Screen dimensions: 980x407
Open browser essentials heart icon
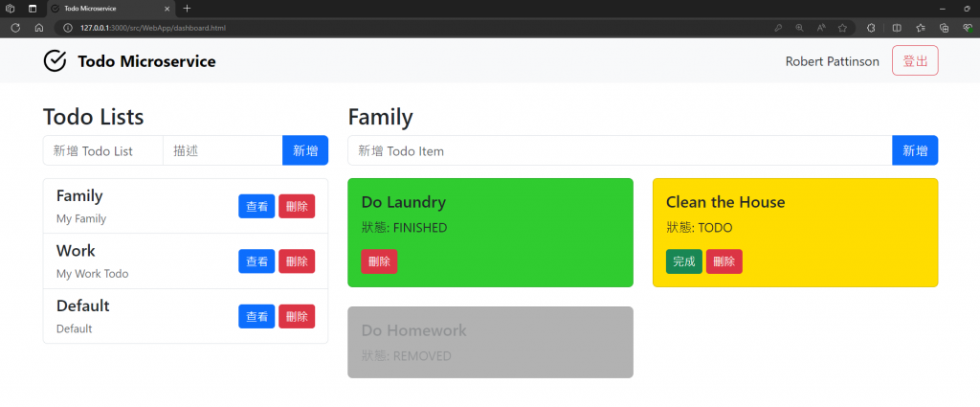968,28
